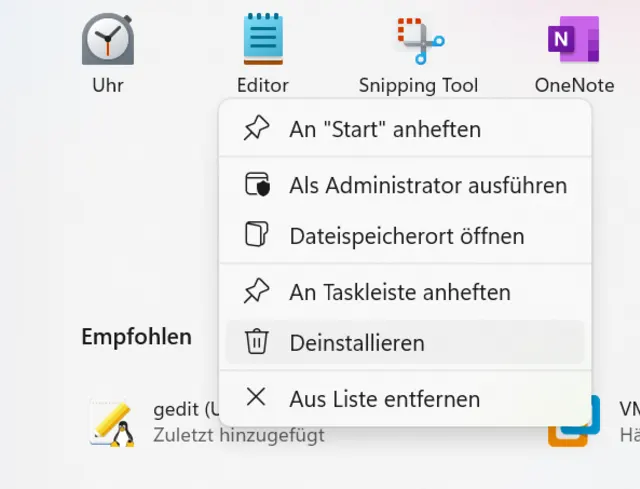
Task: Select Als Administrator ausführen menu entry
Action: (x=428, y=185)
